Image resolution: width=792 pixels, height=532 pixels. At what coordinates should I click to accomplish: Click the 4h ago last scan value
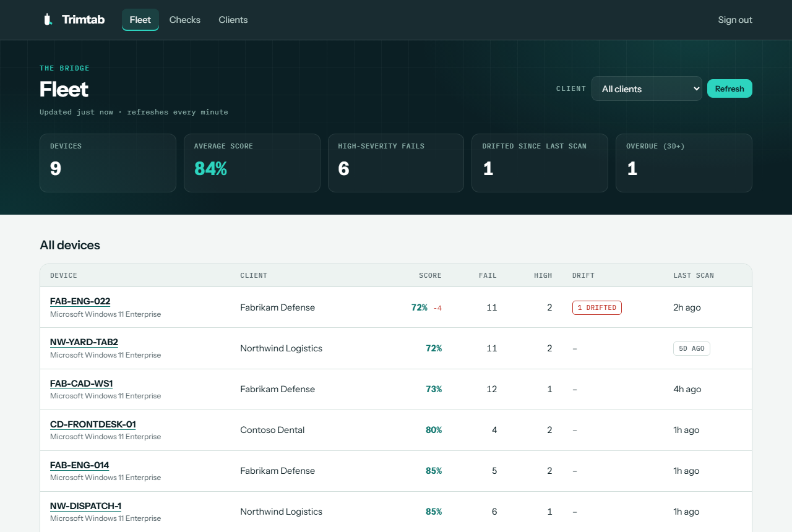687,389
